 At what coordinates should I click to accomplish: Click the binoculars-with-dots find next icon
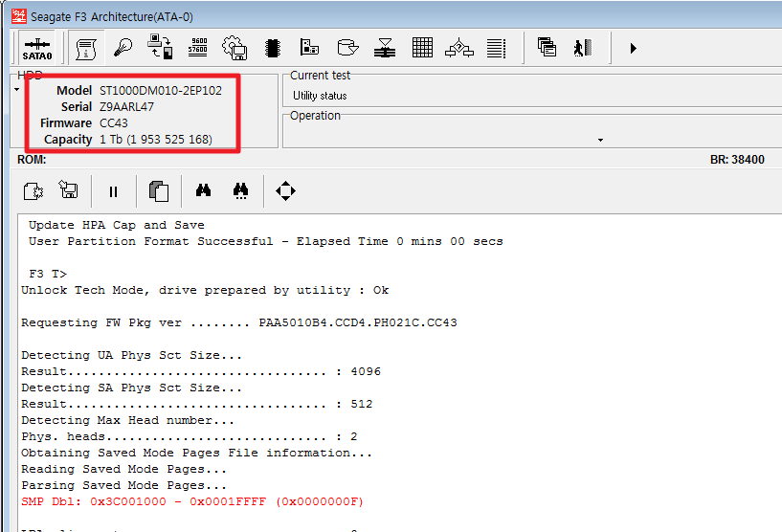pos(241,191)
